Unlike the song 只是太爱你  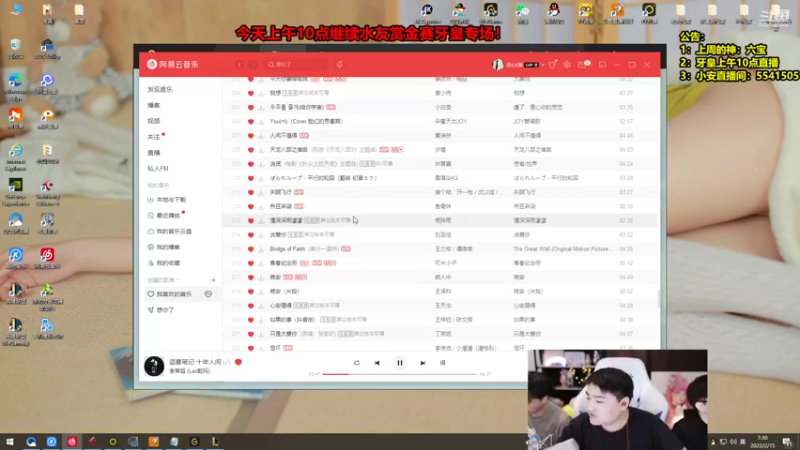tap(251, 334)
